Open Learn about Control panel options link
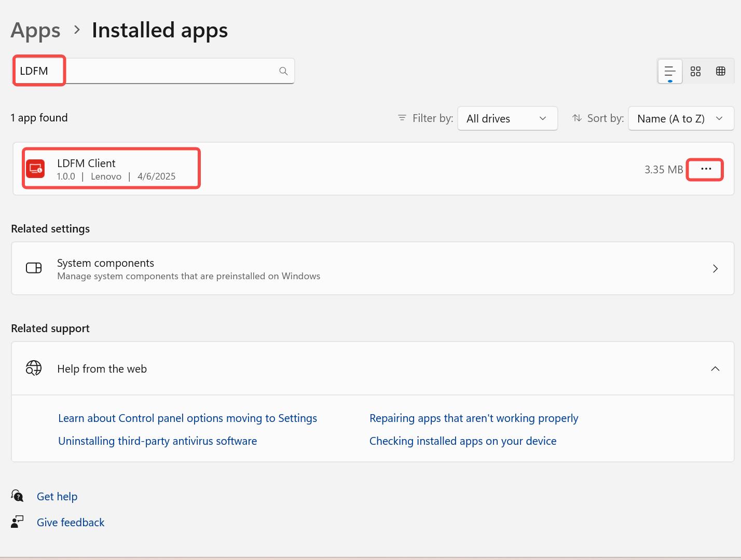Screen dimensions: 741x560 point(187,418)
